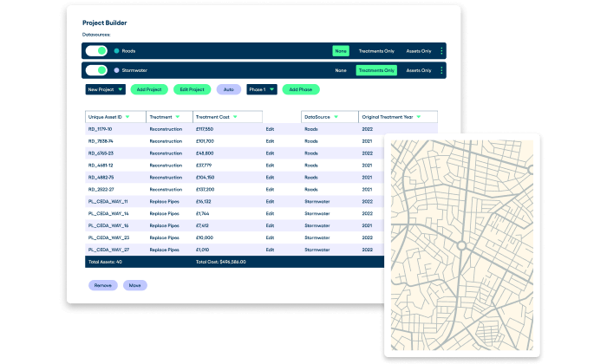
Task: Click the Move button
Action: pyautogui.click(x=135, y=285)
